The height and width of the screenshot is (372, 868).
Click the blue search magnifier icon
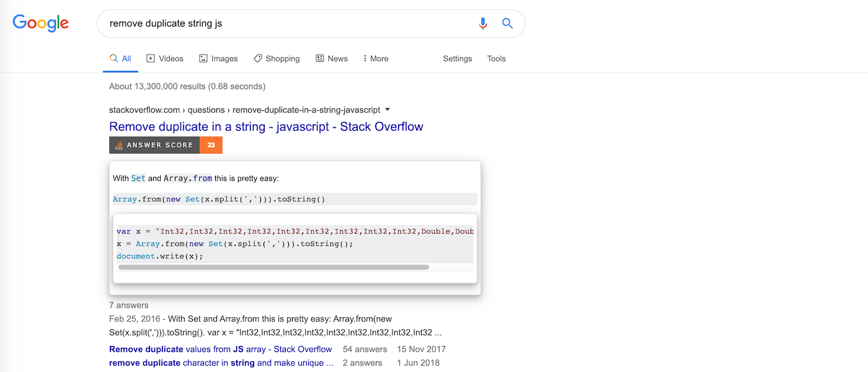[507, 24]
